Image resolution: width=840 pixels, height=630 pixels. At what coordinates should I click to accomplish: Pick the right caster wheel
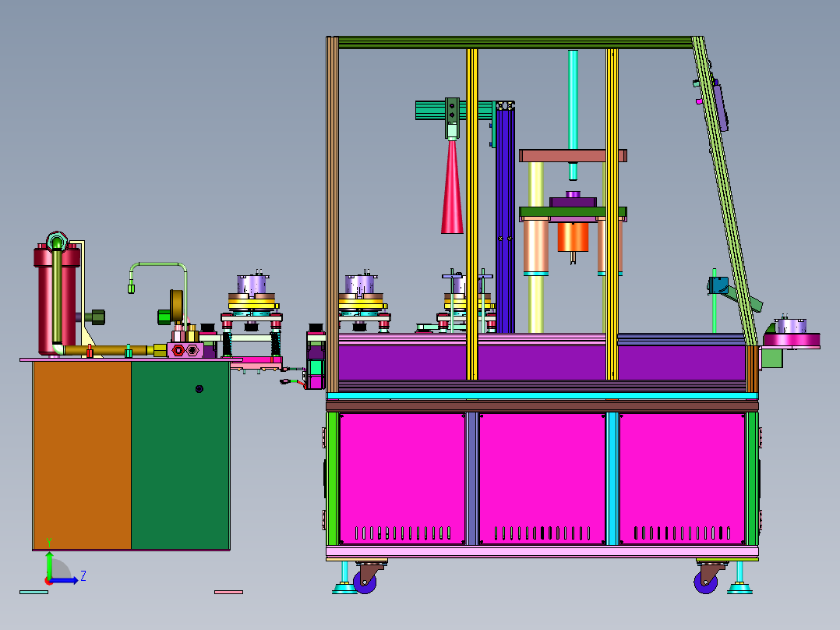705,582
